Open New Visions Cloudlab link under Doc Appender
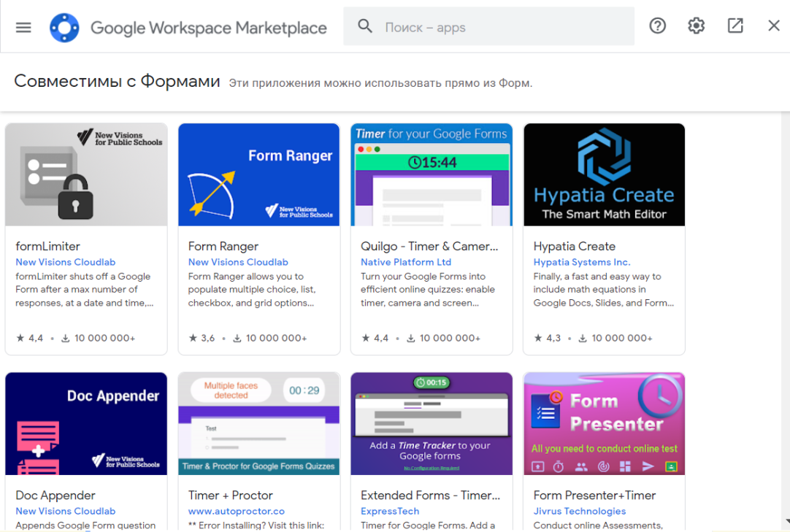 pyautogui.click(x=66, y=511)
